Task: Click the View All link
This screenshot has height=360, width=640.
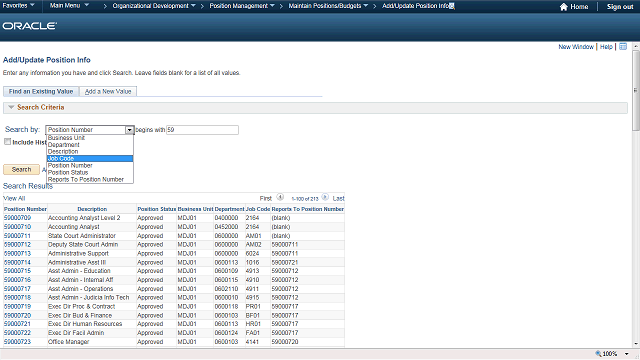Action: tap(14, 198)
